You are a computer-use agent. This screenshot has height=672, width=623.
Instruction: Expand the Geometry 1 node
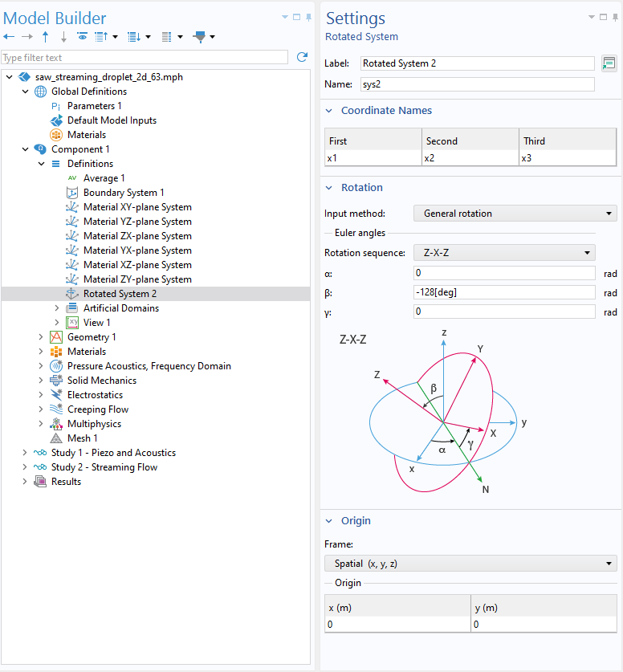click(41, 337)
